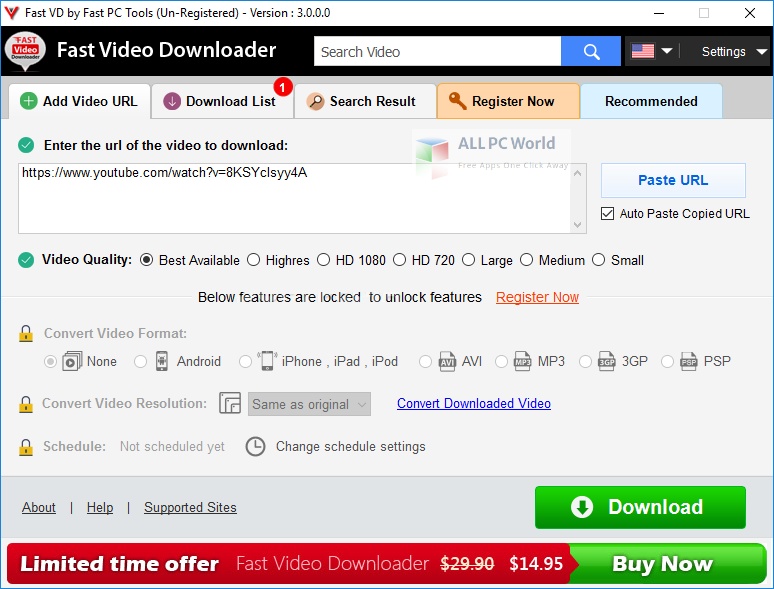774x589 pixels.
Task: Open the red Register Now link
Action: click(x=537, y=297)
